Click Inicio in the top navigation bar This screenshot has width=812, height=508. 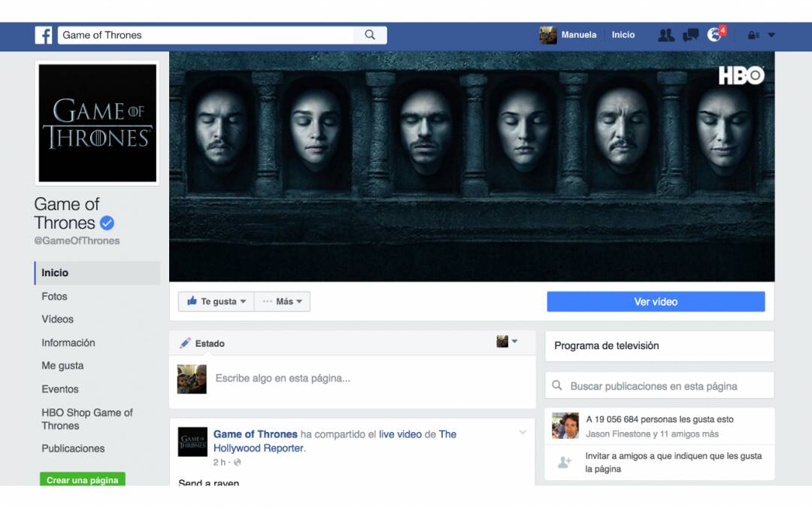(623, 35)
